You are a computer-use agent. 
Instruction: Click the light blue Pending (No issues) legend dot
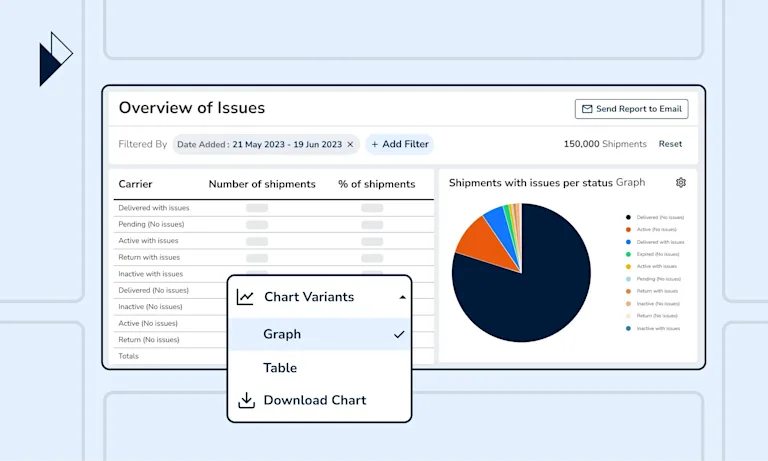[628, 279]
